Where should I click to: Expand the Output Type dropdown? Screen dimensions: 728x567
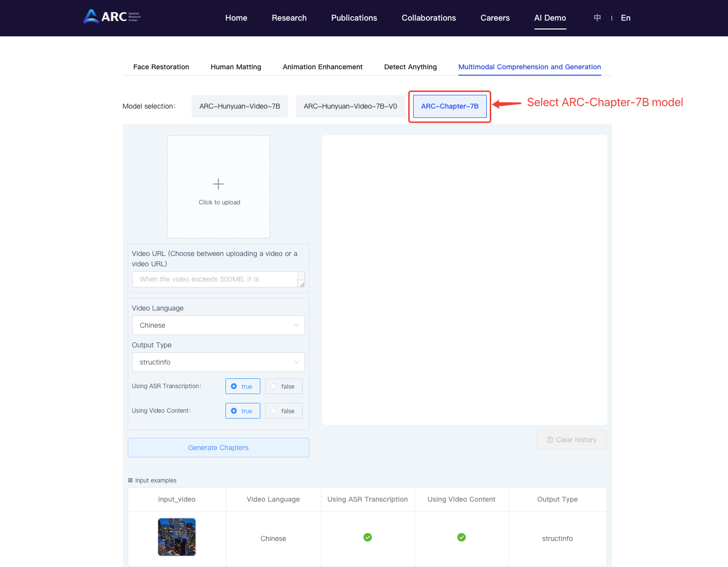(218, 362)
